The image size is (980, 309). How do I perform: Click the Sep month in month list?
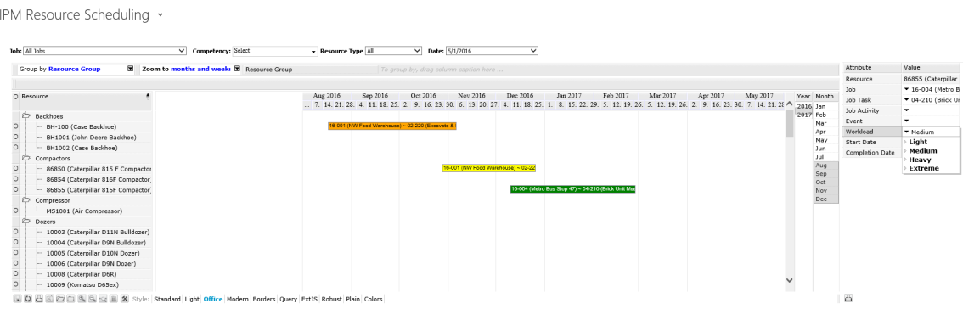click(820, 174)
